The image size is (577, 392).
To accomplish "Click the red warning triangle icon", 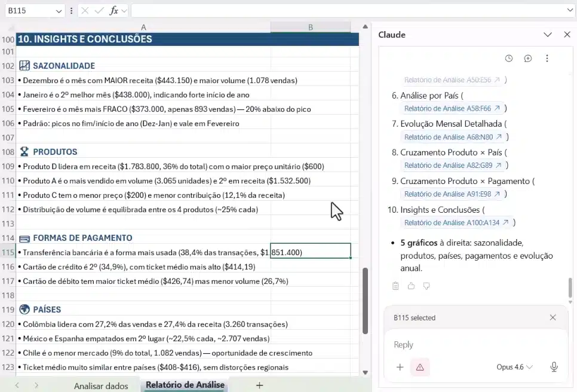I will pos(420,367).
